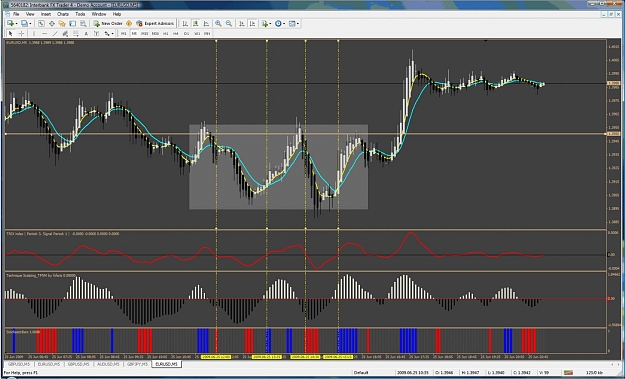Click the Zoom Out magnifier icon
Viewport: 625px width, 379px height.
(x=229, y=24)
